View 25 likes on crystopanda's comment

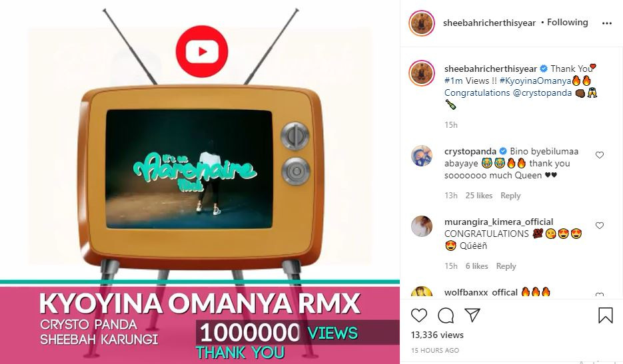(x=479, y=196)
